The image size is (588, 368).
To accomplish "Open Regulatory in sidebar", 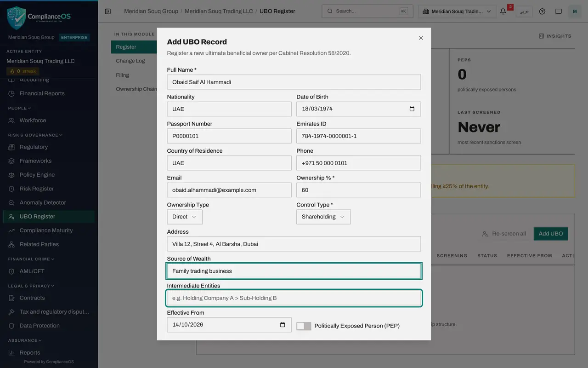I will click(34, 147).
